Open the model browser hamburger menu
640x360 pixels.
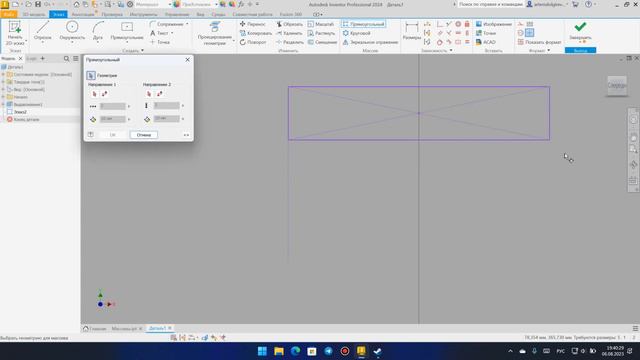(76, 59)
